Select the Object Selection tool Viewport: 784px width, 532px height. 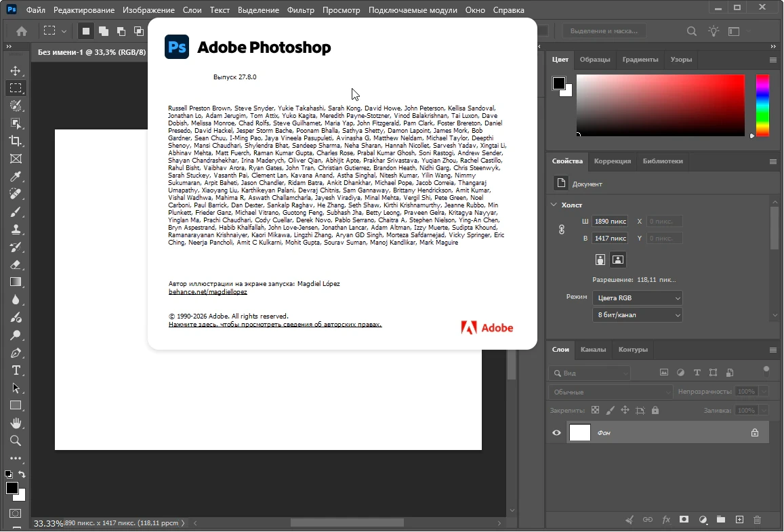(x=16, y=123)
